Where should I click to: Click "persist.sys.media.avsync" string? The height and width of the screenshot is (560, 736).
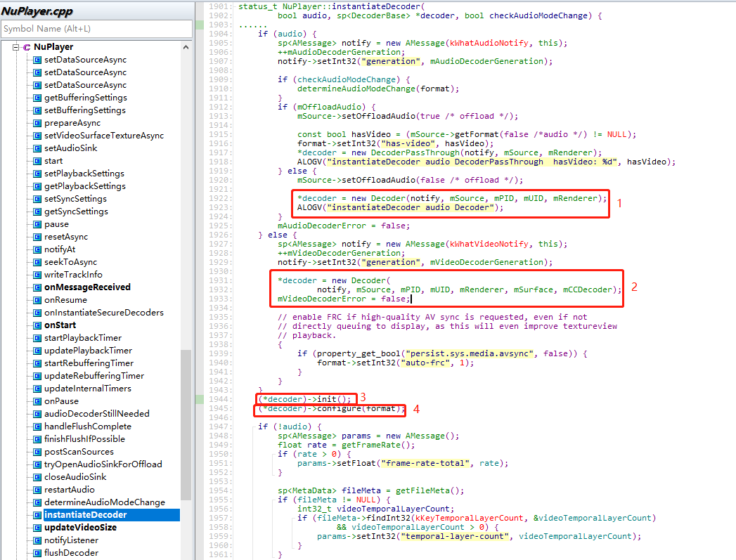(x=470, y=353)
